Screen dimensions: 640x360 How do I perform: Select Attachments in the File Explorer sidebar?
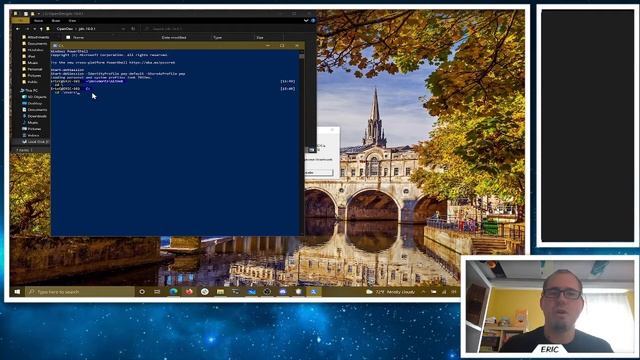[x=36, y=37]
